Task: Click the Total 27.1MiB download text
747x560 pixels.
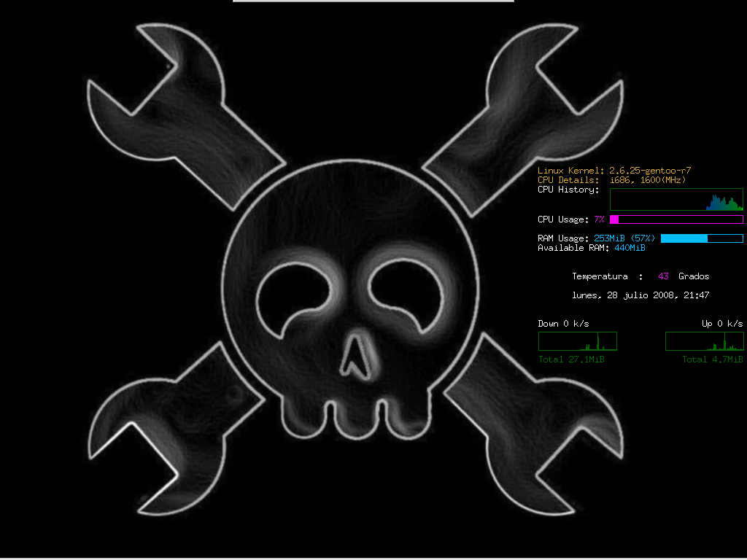Action: point(571,359)
